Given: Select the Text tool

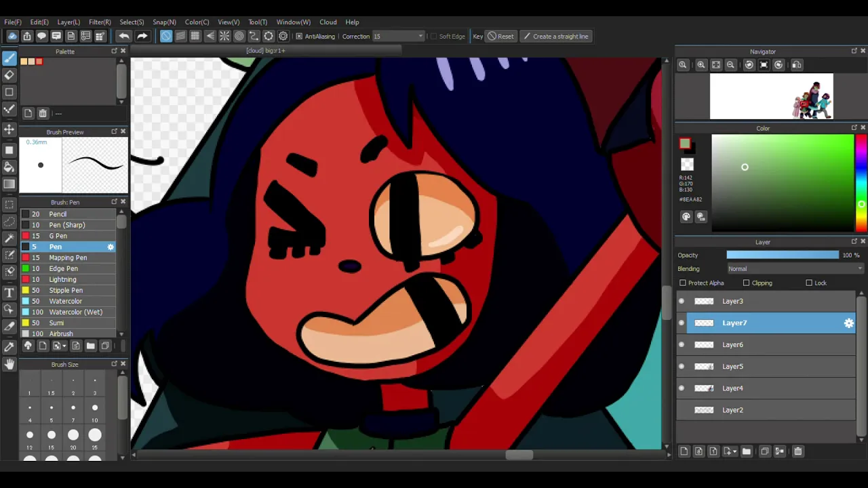Looking at the screenshot, I should 9,293.
